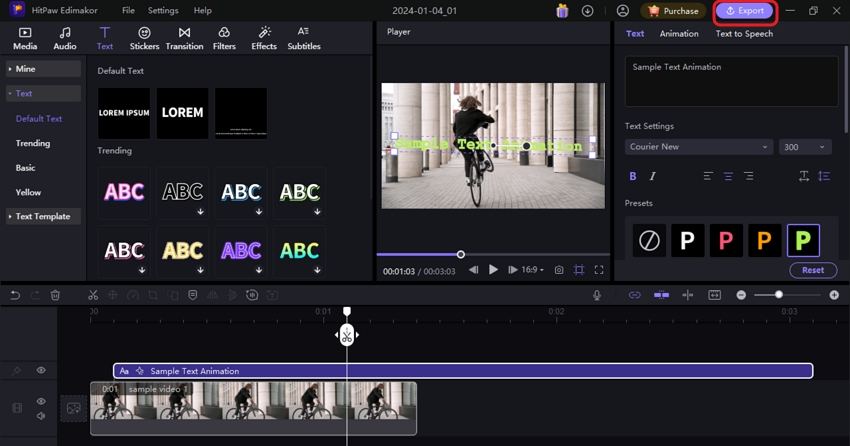
Task: Click the timeline zoom slider handle
Action: point(779,295)
